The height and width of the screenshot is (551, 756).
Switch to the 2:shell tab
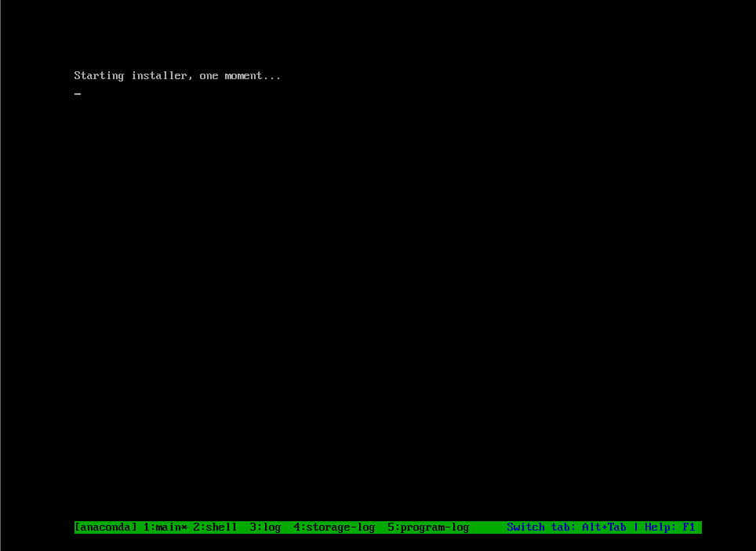click(x=215, y=527)
